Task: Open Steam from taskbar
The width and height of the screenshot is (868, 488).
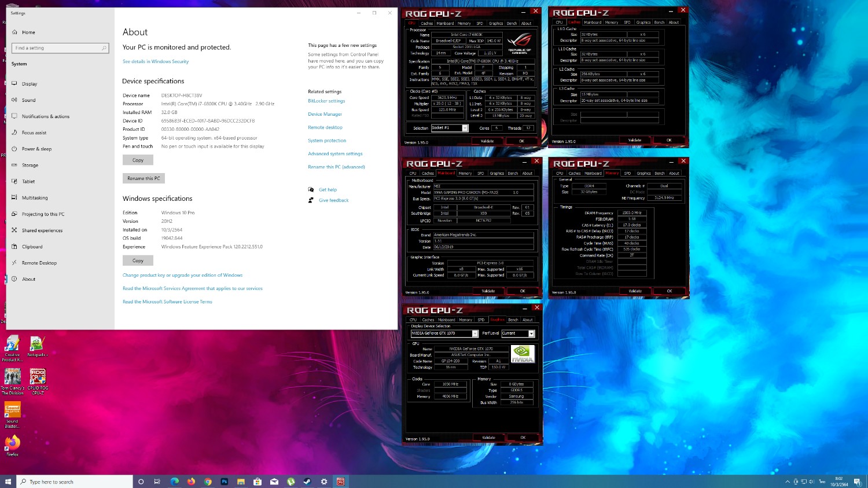Action: 307,482
